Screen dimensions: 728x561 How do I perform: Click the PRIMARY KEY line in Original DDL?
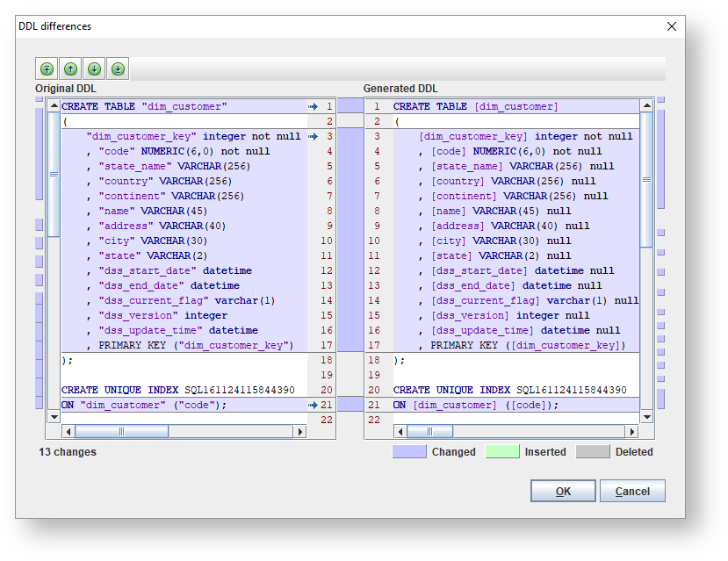[x=195, y=346]
